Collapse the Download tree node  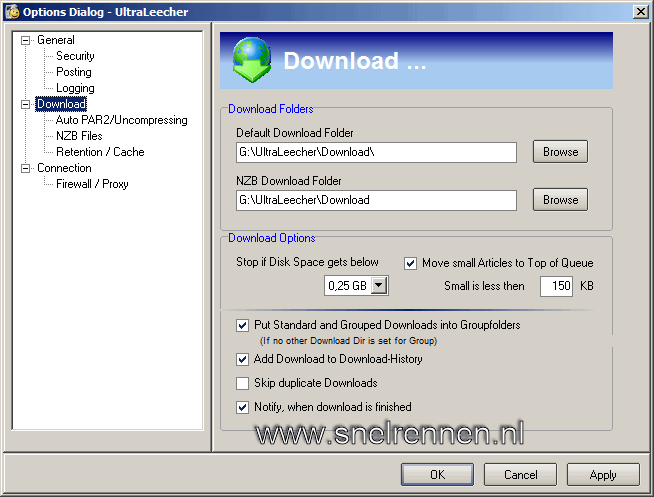pyautogui.click(x=25, y=104)
